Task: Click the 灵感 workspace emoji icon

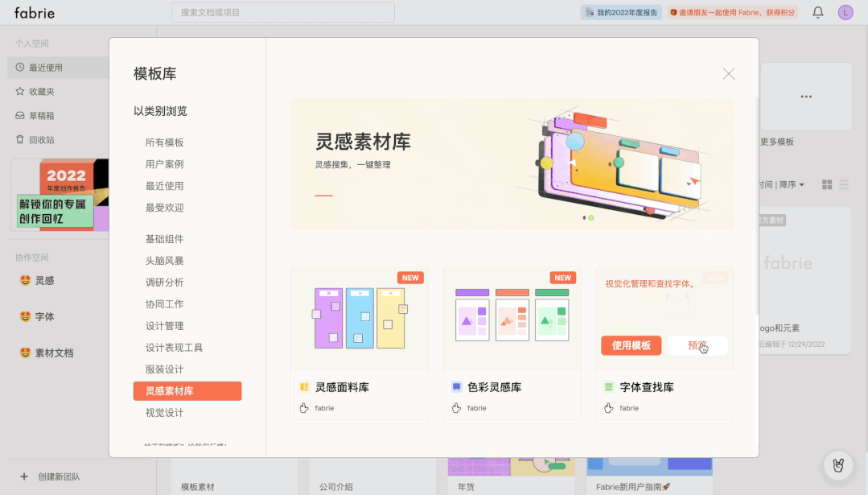Action: [25, 280]
